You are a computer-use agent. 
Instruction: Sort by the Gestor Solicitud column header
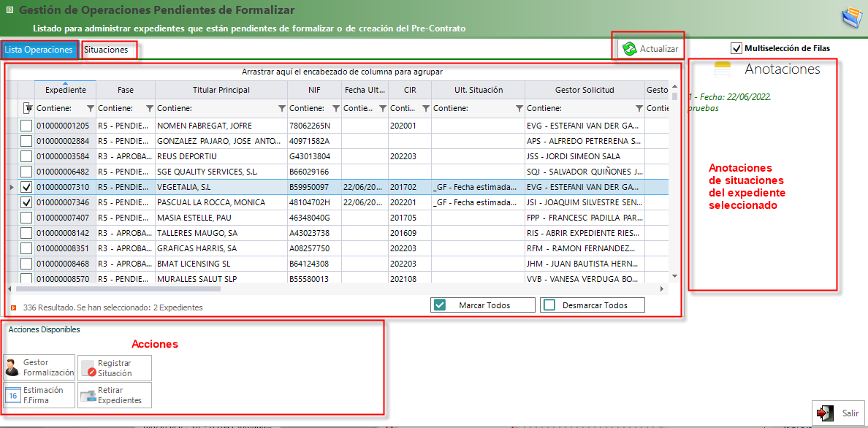point(585,90)
